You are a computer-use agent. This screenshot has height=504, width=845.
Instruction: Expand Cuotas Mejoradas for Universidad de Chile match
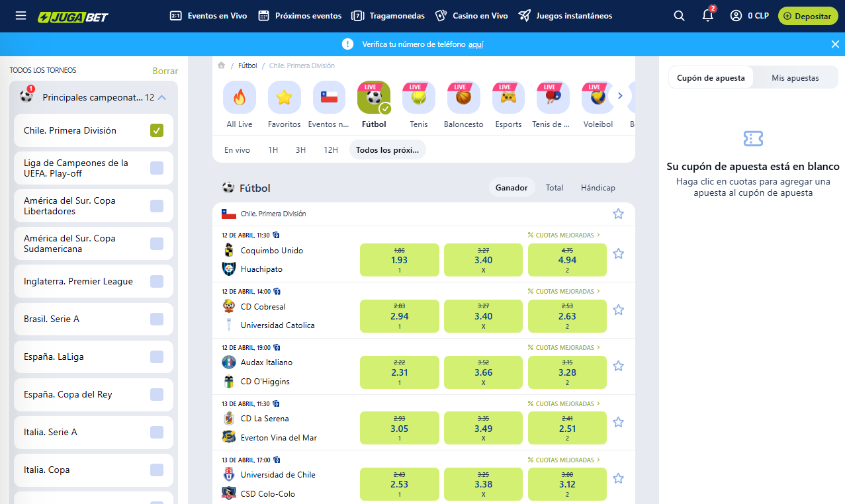[564, 460]
